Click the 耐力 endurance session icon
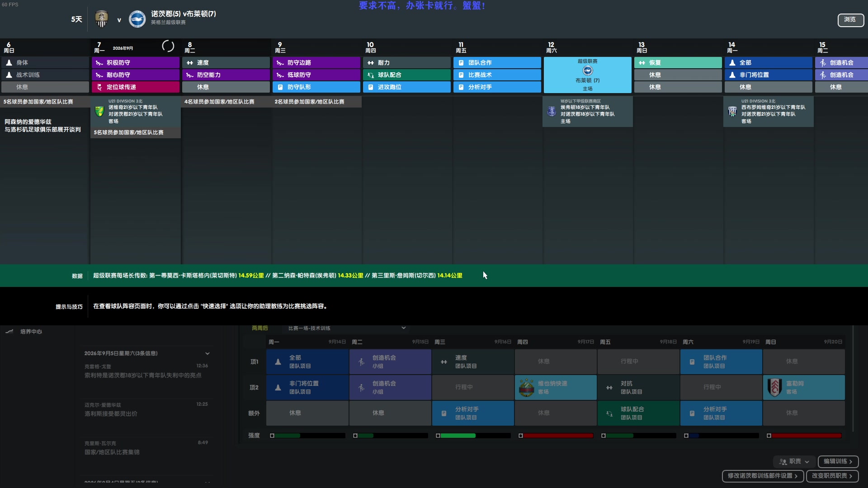This screenshot has height=488, width=868. [x=371, y=63]
